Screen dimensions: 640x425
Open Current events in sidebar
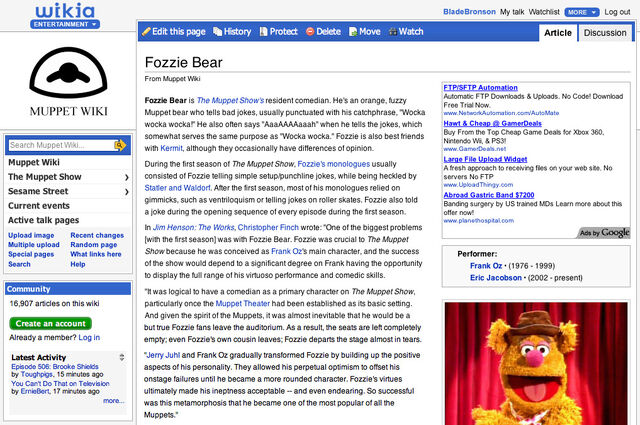[x=39, y=206]
